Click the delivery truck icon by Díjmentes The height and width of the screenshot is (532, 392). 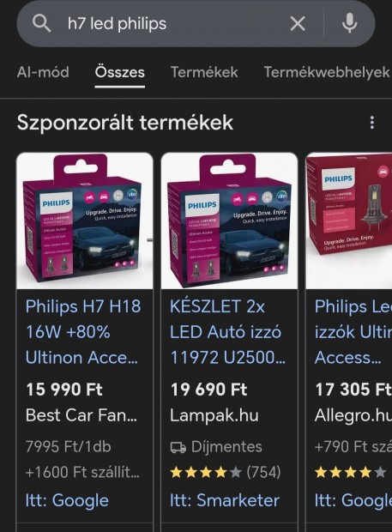[x=178, y=448]
